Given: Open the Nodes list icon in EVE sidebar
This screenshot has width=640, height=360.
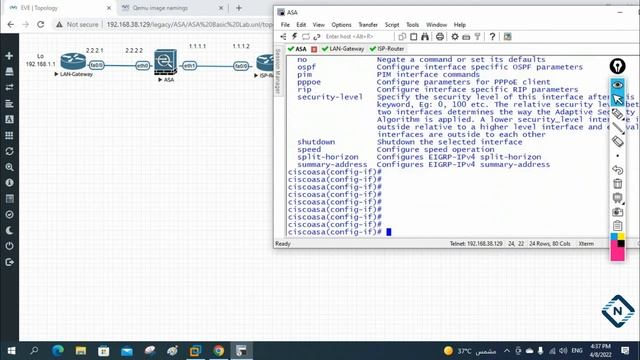Looking at the screenshot, I should (x=9, y=71).
